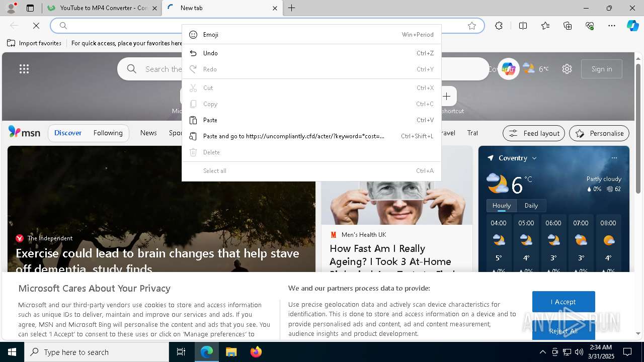Click the Windows taskbar search box
The width and height of the screenshot is (644, 362).
97,352
